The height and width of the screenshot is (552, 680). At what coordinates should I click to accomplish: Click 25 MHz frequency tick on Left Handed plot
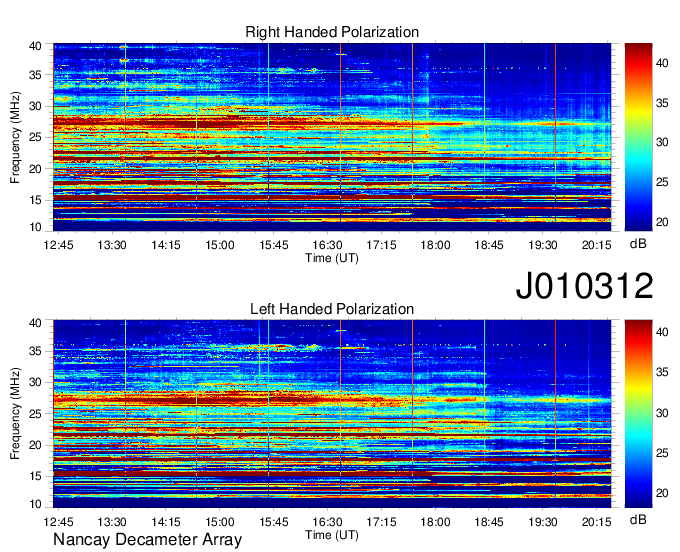click(35, 414)
